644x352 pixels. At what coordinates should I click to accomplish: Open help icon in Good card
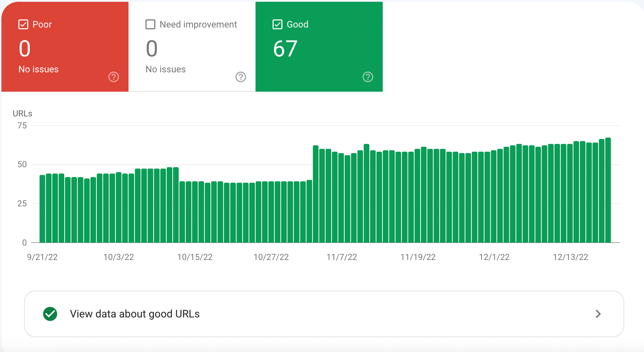tap(368, 77)
